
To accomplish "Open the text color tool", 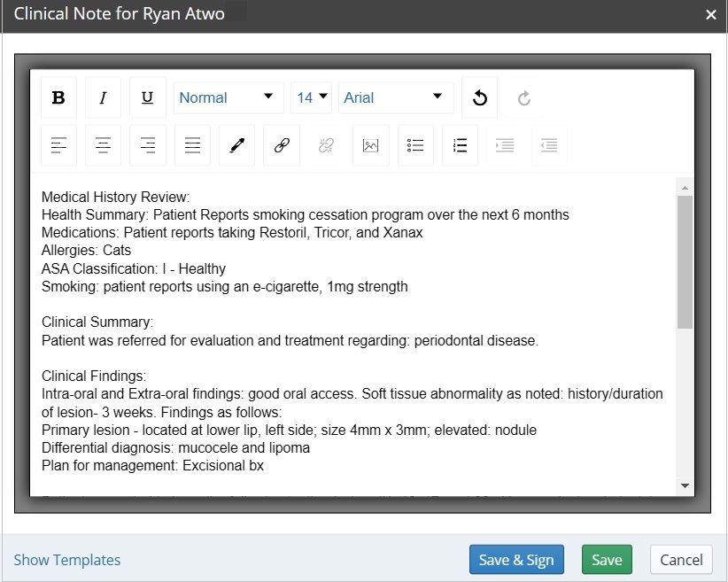I will click(236, 144).
